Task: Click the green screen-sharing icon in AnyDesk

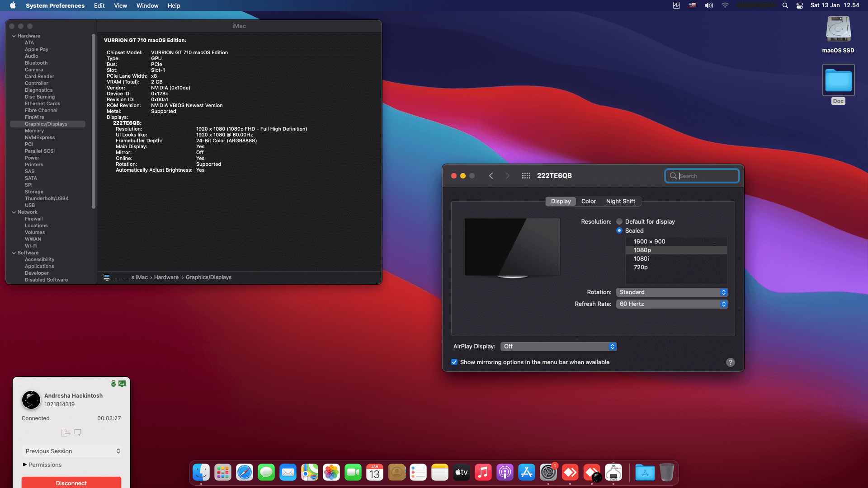Action: click(x=122, y=383)
